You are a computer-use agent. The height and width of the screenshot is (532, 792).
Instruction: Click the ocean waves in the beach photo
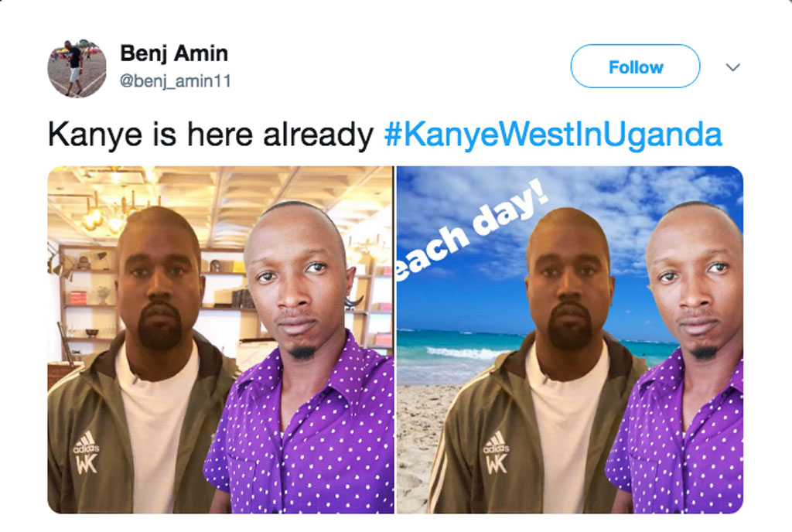pyautogui.click(x=455, y=353)
